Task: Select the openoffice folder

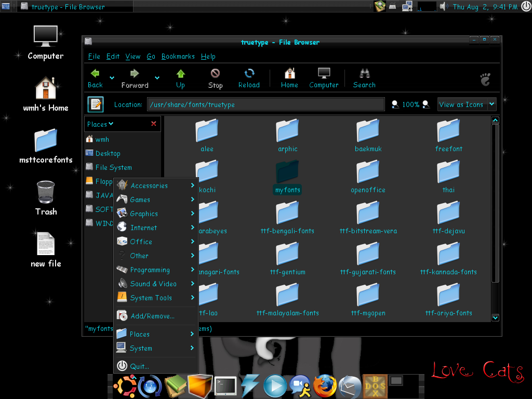Action: pyautogui.click(x=368, y=177)
